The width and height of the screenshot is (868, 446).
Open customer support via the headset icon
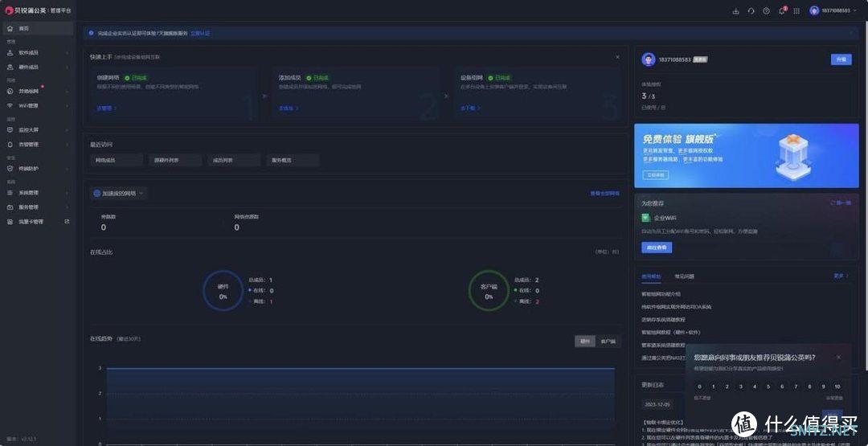click(x=751, y=10)
